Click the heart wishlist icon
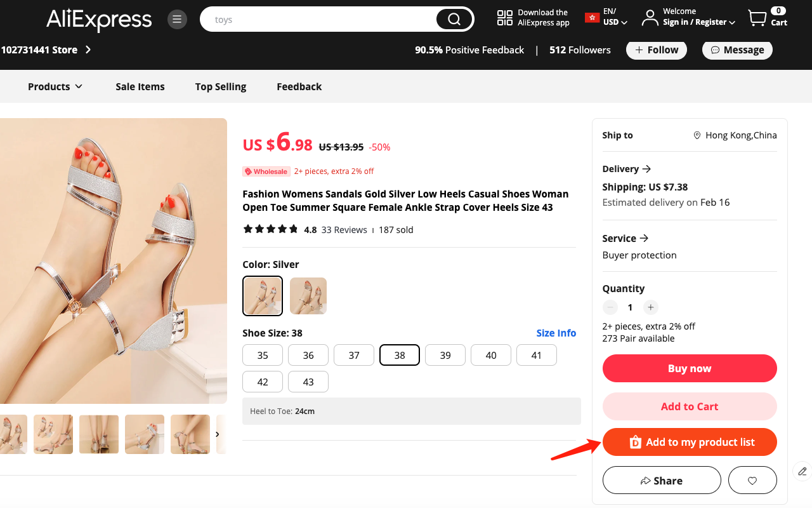This screenshot has width=812, height=508. [x=752, y=480]
